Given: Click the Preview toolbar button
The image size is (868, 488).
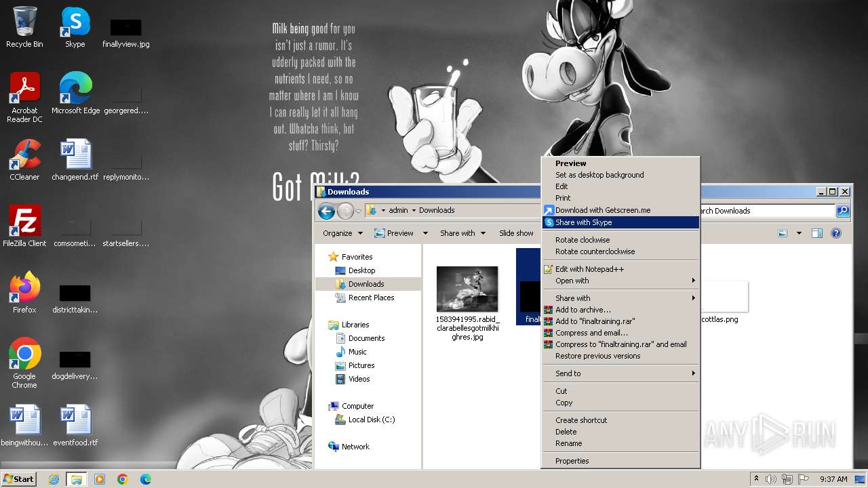Looking at the screenshot, I should click(x=394, y=233).
